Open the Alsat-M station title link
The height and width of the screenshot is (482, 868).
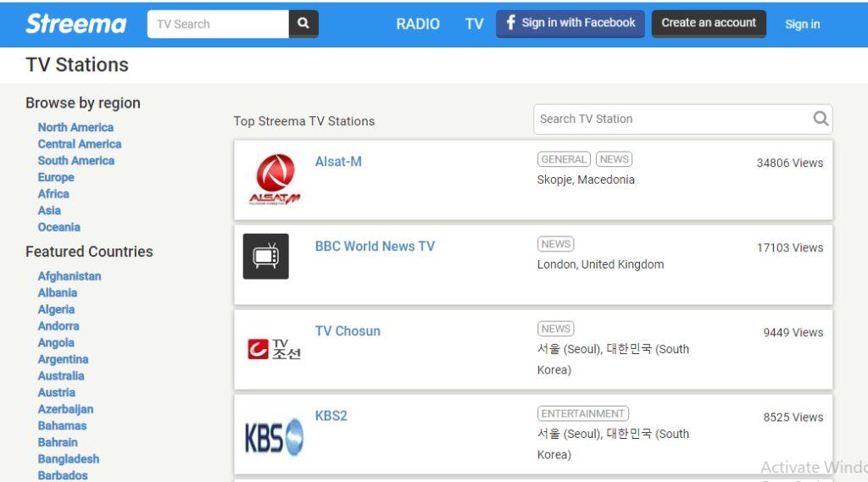(338, 162)
